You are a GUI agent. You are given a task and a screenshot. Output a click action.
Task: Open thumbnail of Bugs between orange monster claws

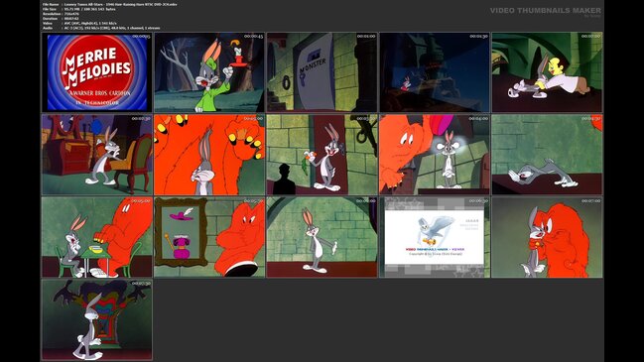point(209,155)
